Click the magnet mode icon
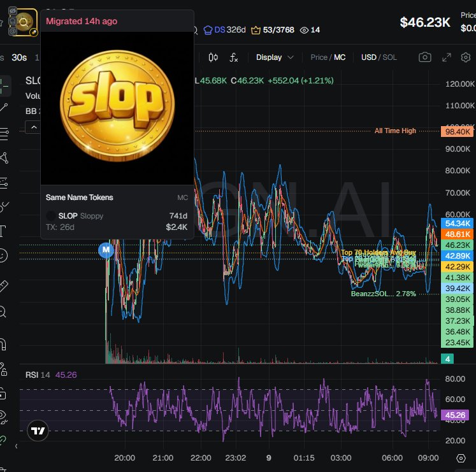 [x=4, y=345]
